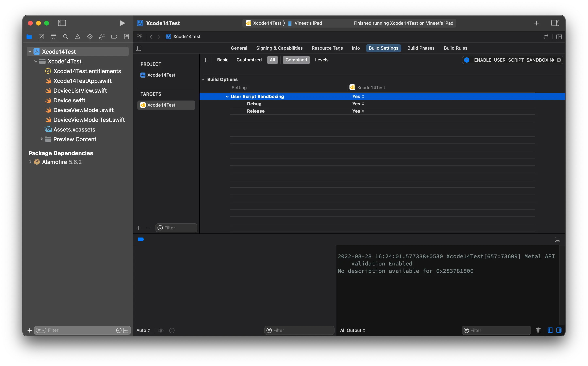Open the Test navigator diamond icon

(90, 37)
